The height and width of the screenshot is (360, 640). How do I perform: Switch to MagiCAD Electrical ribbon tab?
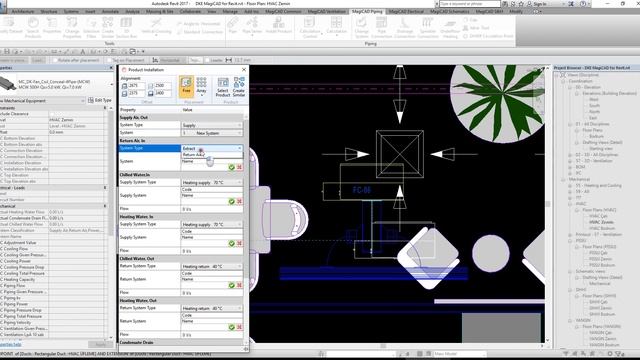pyautogui.click(x=406, y=11)
